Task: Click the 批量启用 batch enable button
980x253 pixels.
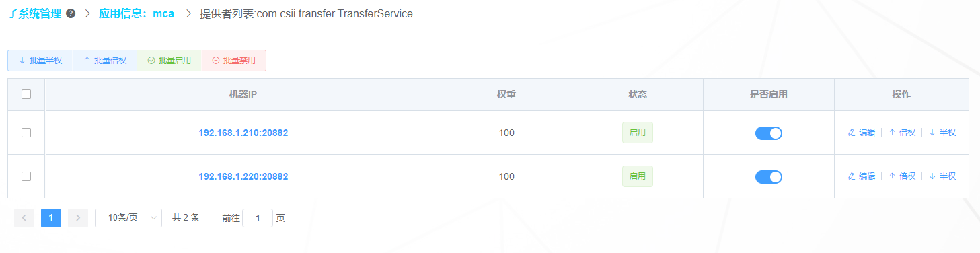Action: (x=169, y=61)
